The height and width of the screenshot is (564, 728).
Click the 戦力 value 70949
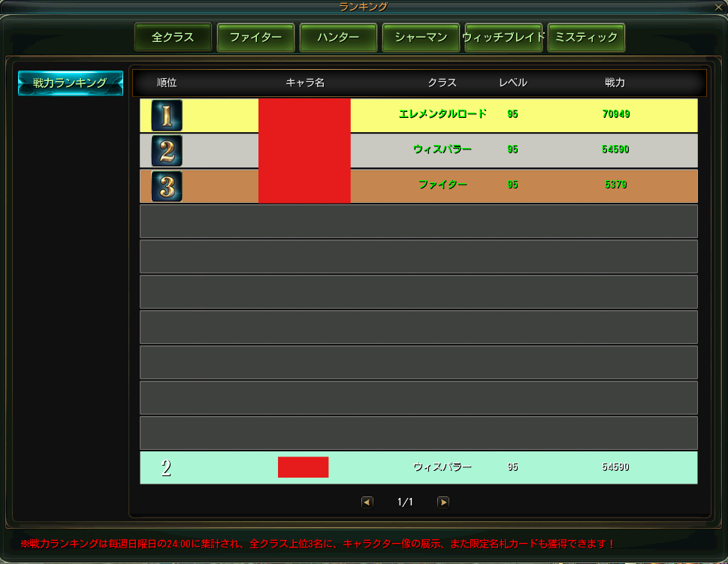coord(615,113)
